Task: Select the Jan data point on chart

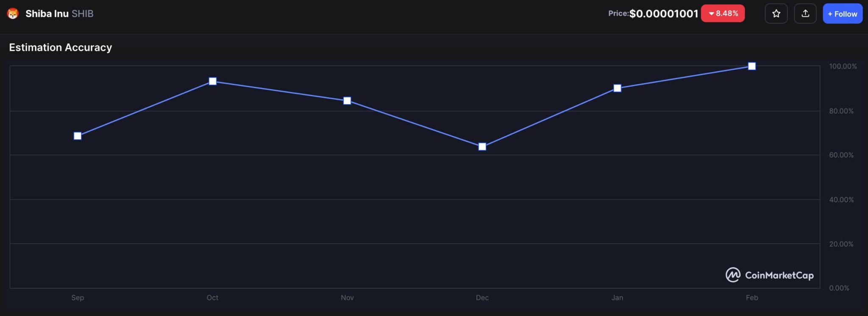Action: coord(618,88)
